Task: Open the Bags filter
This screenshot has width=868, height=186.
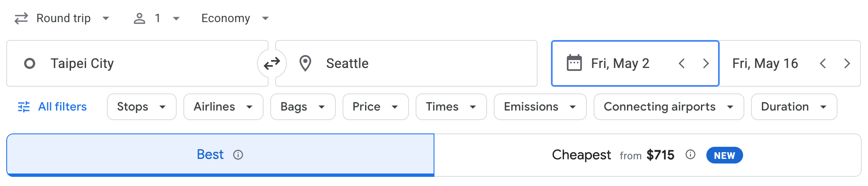Action: pyautogui.click(x=303, y=107)
